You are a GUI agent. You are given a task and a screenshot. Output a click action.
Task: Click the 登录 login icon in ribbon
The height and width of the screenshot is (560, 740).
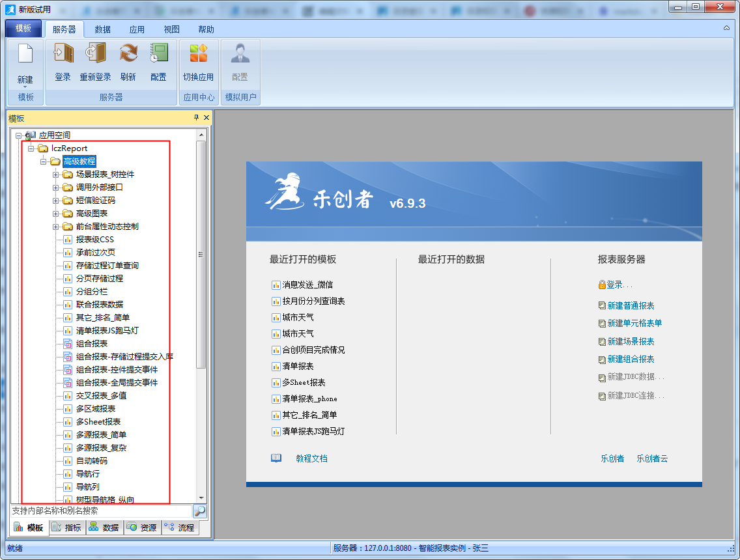click(x=63, y=53)
